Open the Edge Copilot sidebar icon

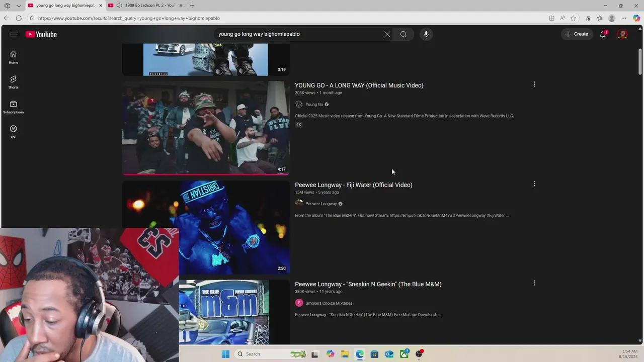(636, 18)
